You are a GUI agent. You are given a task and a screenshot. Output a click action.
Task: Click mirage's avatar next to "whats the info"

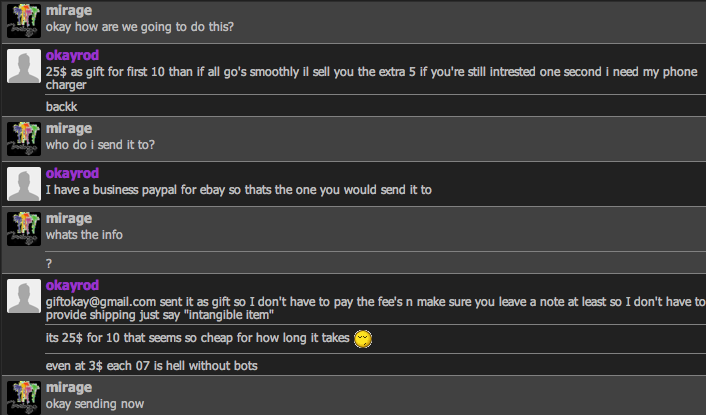pos(23,228)
